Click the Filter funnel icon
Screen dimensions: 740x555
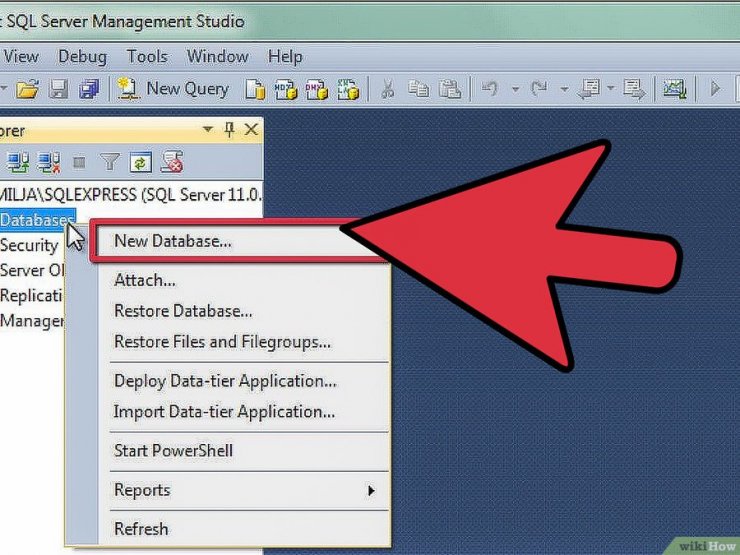pos(110,162)
